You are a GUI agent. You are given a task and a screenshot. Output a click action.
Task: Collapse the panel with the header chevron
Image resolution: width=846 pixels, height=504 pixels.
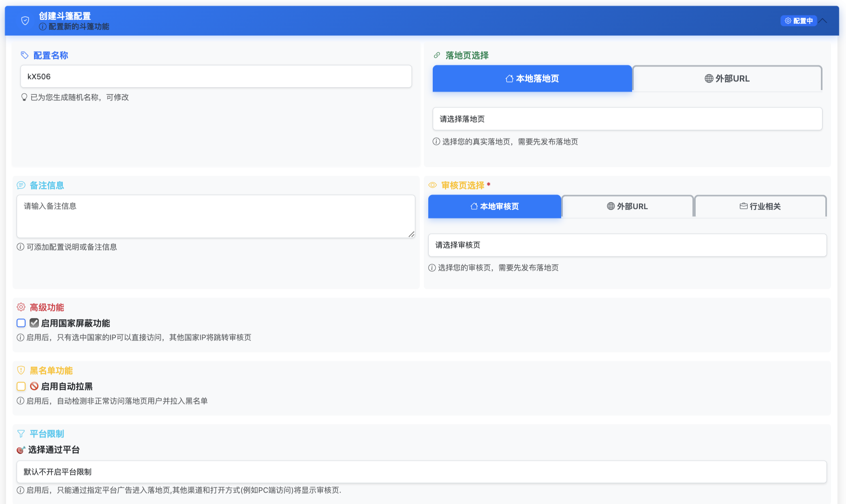click(823, 21)
